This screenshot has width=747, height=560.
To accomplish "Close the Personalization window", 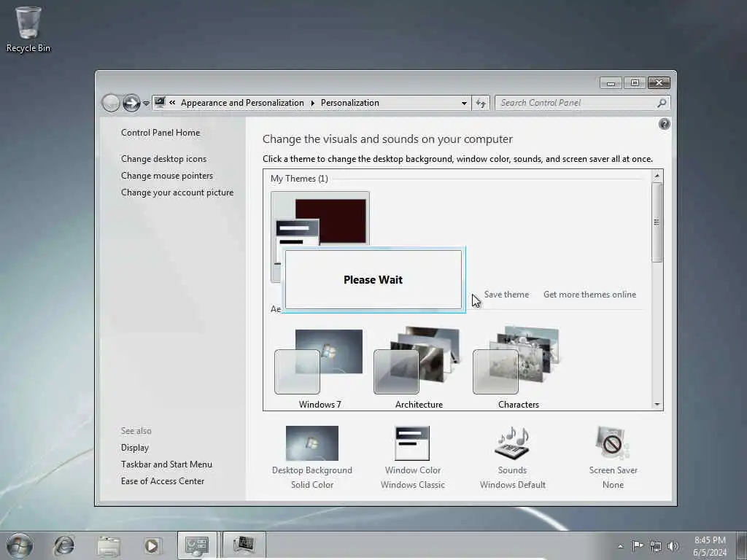I will pos(659,83).
